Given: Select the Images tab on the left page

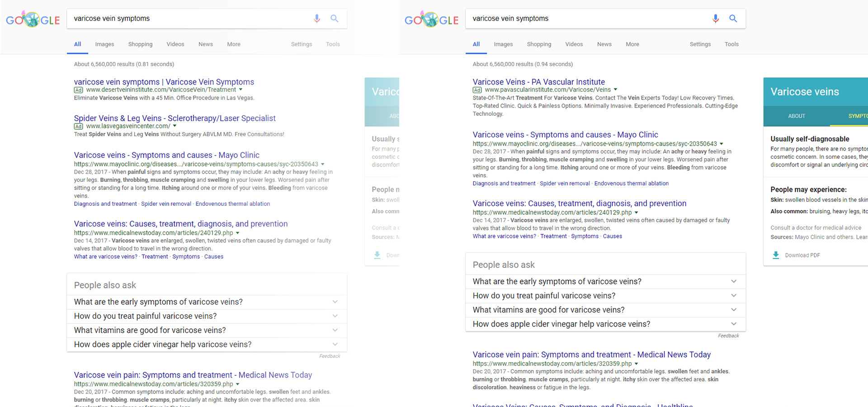Looking at the screenshot, I should pos(104,44).
